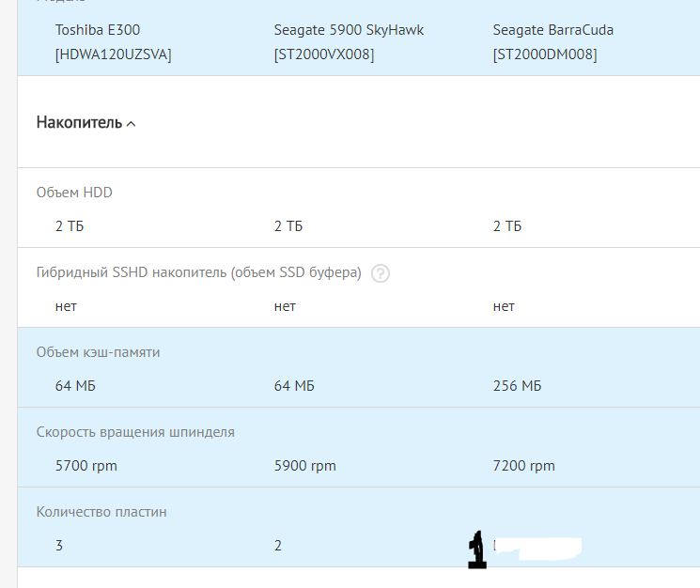Select the 5900 rpm spindle speed value
The width and height of the screenshot is (700, 588).
click(305, 466)
